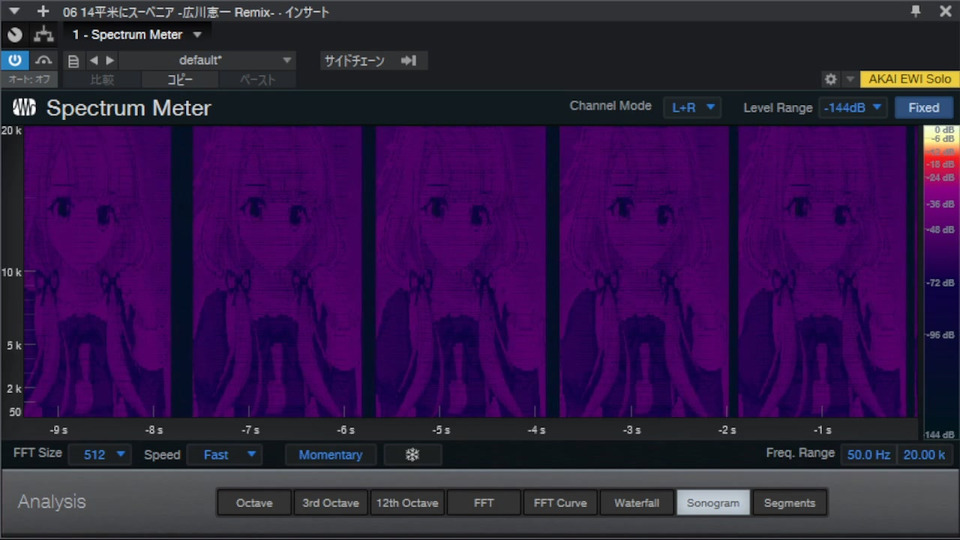960x540 pixels.
Task: Click the sidechain arrow icon
Action: click(x=408, y=60)
